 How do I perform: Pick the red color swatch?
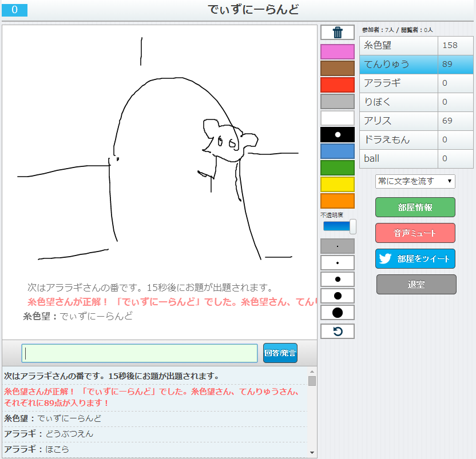tap(338, 85)
